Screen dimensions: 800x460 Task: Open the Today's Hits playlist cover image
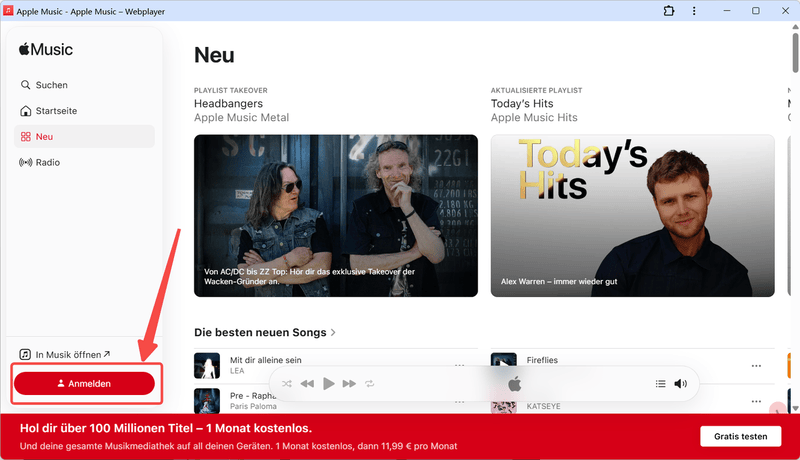pyautogui.click(x=633, y=216)
